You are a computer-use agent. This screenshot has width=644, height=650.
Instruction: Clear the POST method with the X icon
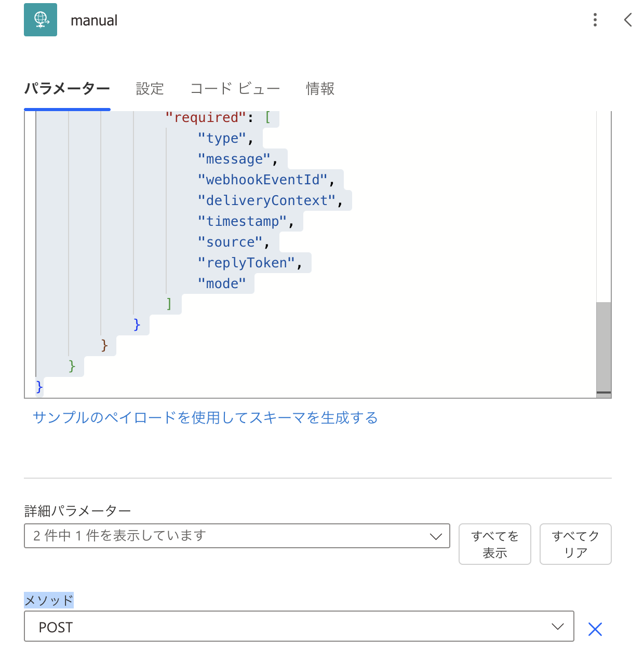pyautogui.click(x=595, y=628)
